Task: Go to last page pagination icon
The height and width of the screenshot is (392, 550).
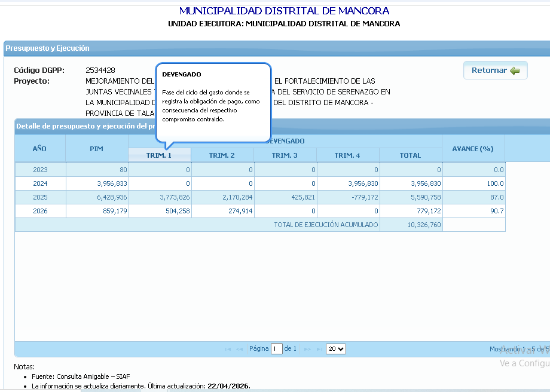Action: [x=319, y=349]
